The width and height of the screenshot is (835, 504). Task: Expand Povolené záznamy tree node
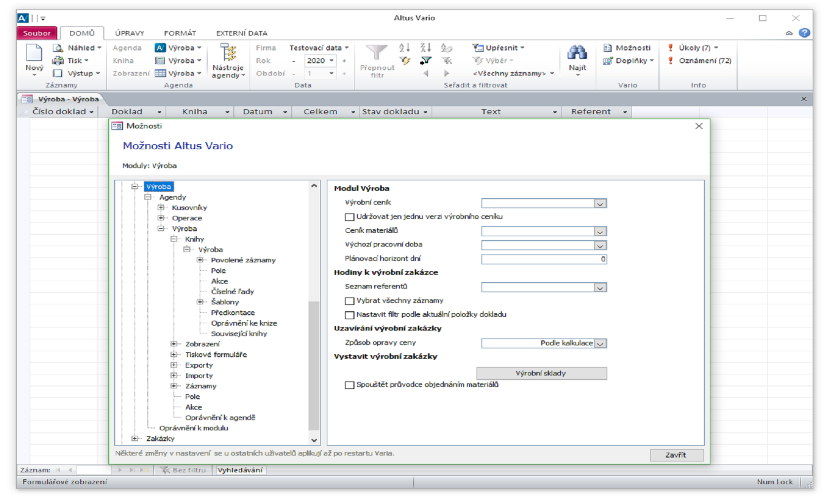point(200,260)
